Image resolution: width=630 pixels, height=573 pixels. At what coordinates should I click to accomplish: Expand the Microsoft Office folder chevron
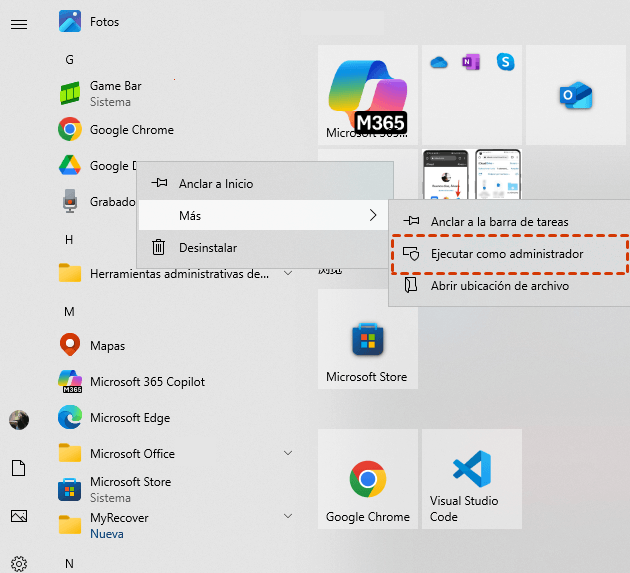(x=288, y=453)
